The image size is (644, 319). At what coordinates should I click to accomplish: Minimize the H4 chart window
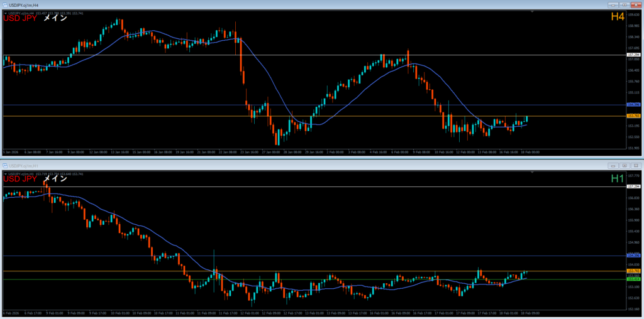(x=612, y=5)
